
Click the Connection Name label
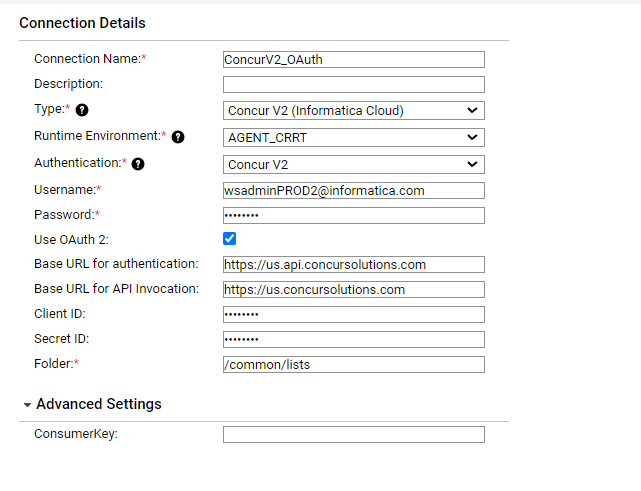click(x=90, y=59)
